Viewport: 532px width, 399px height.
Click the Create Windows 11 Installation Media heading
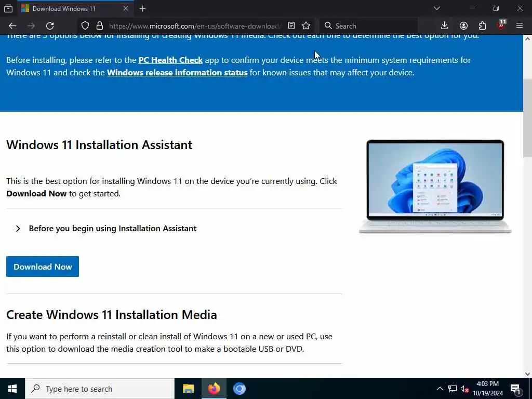(111, 315)
